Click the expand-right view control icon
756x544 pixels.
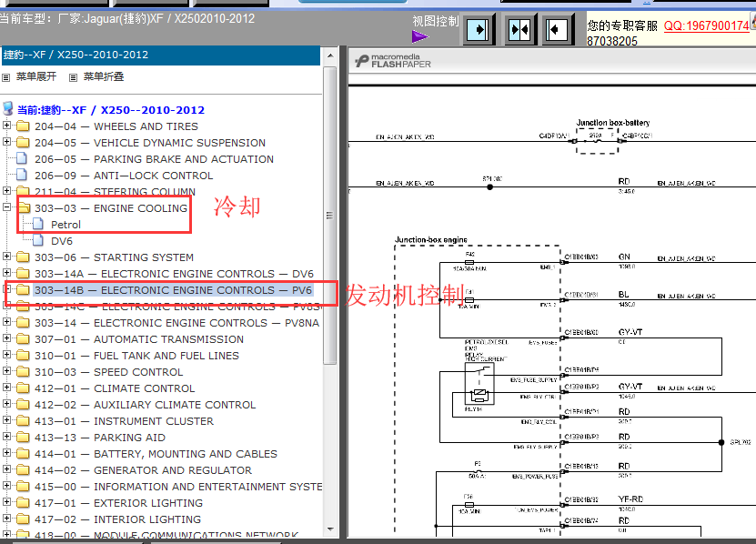478,29
